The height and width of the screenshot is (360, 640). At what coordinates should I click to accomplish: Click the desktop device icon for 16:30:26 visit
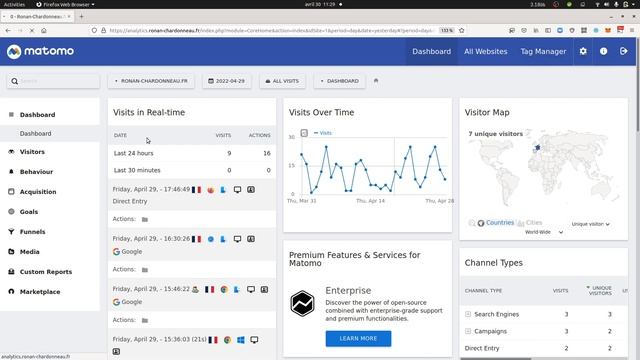[237, 239]
